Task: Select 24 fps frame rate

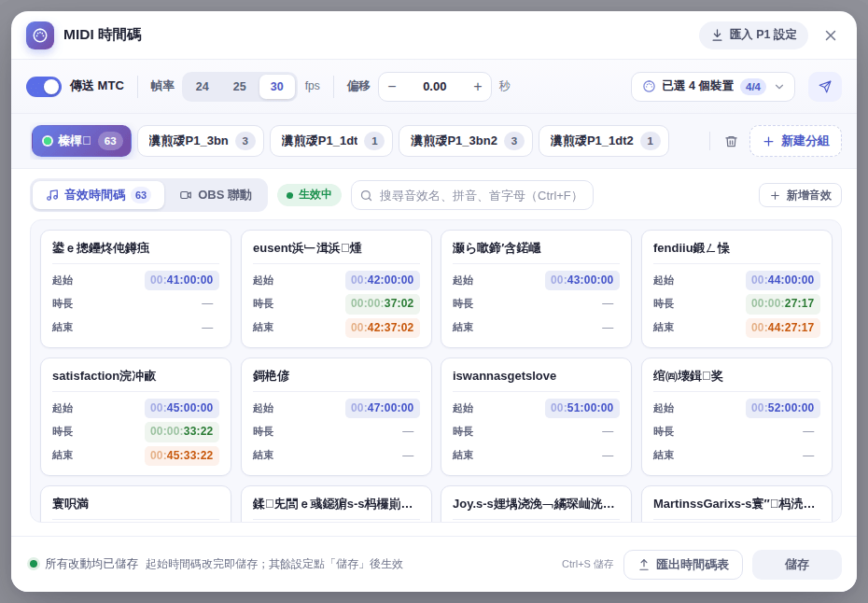Action: [x=202, y=87]
